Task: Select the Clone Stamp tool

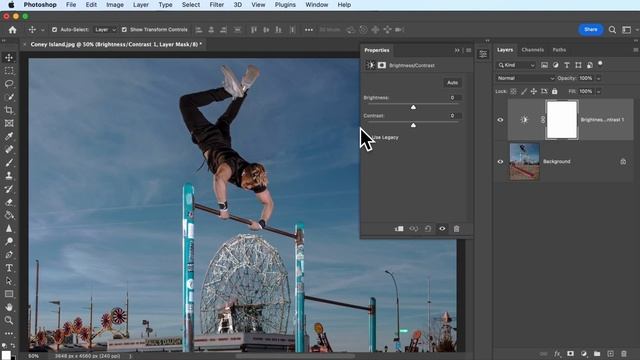Action: 9,176
